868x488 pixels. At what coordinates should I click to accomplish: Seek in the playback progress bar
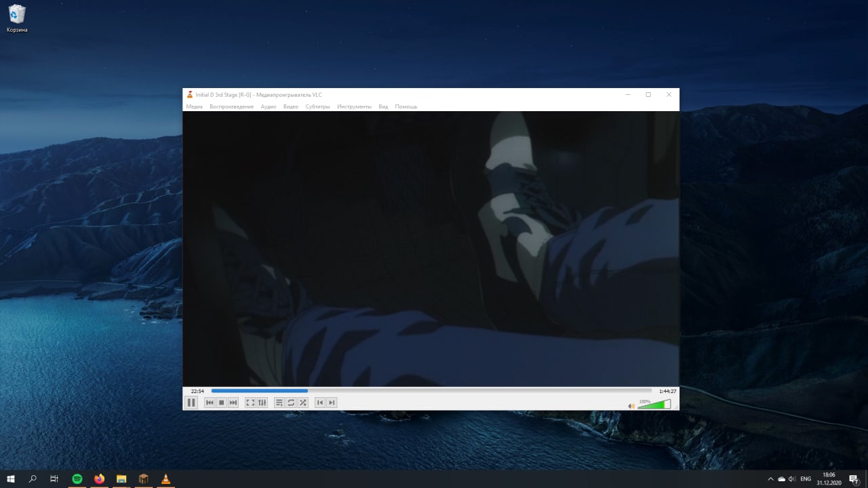click(x=431, y=391)
